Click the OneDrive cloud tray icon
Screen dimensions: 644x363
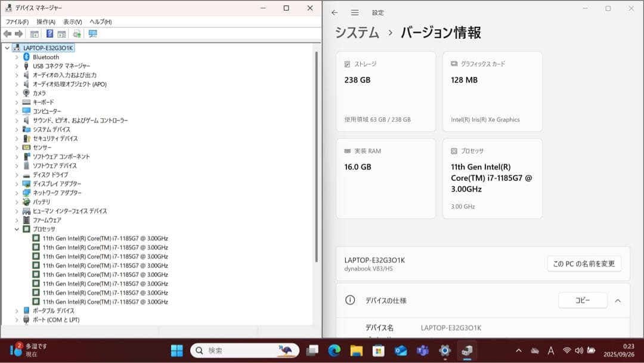point(535,350)
